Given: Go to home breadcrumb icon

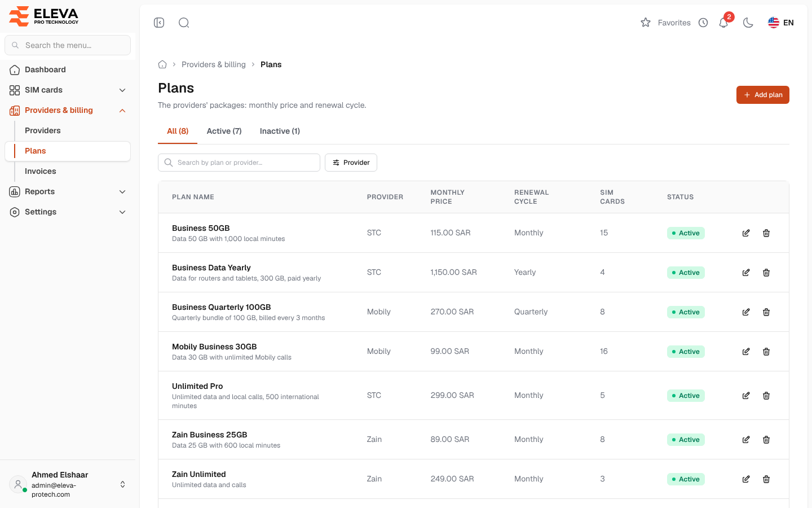Looking at the screenshot, I should pos(162,64).
